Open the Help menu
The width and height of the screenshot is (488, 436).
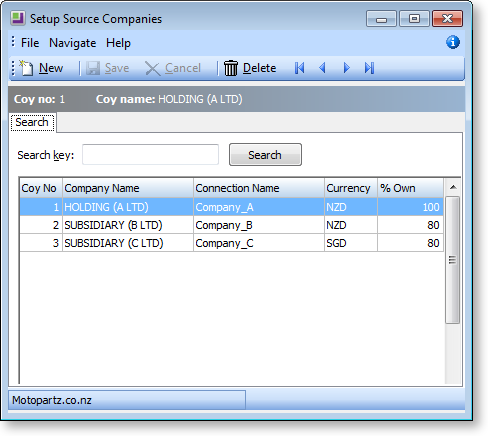(118, 43)
